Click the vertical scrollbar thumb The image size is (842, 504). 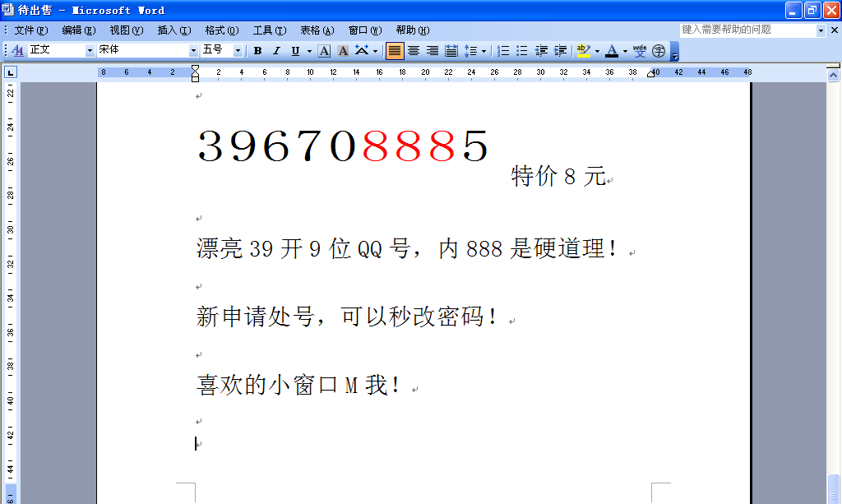(x=834, y=489)
